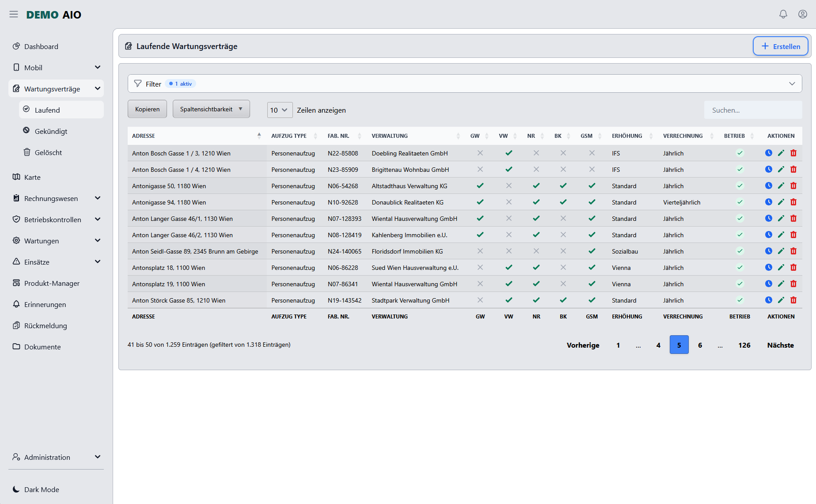The height and width of the screenshot is (504, 816).
Task: Delete the Anton Störck Gasse 85 contract
Action: pos(793,300)
